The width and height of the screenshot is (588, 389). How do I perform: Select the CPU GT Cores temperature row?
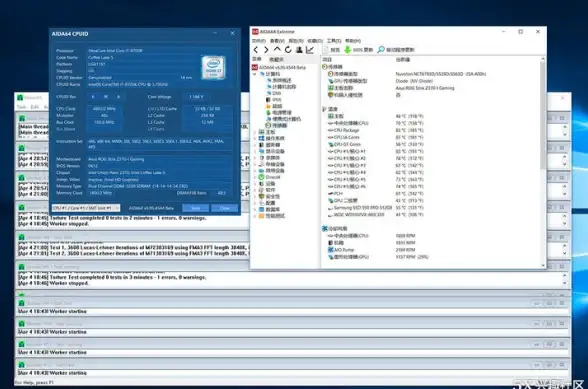375,144
